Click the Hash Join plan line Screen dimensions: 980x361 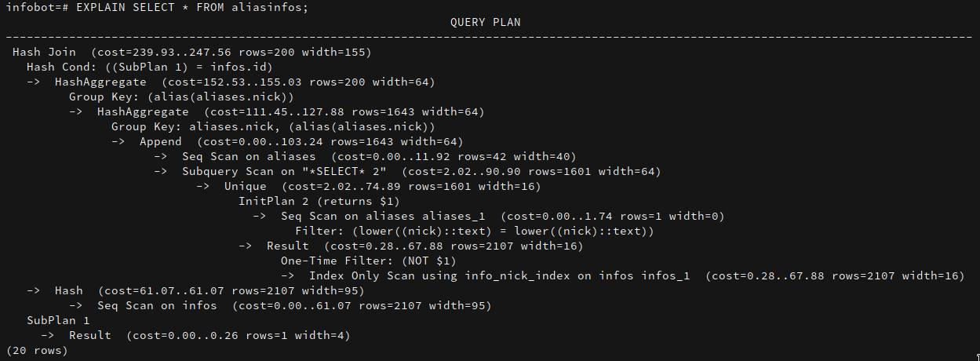pos(191,53)
